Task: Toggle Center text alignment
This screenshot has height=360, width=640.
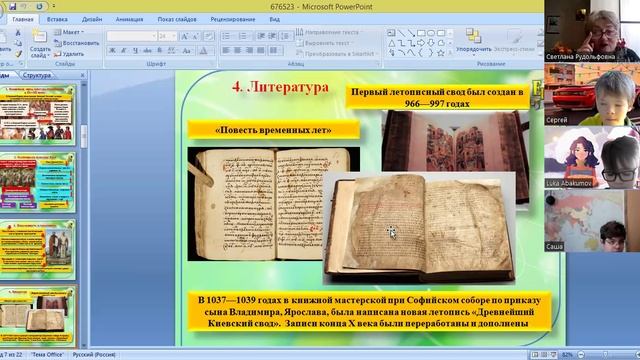Action: (238, 51)
